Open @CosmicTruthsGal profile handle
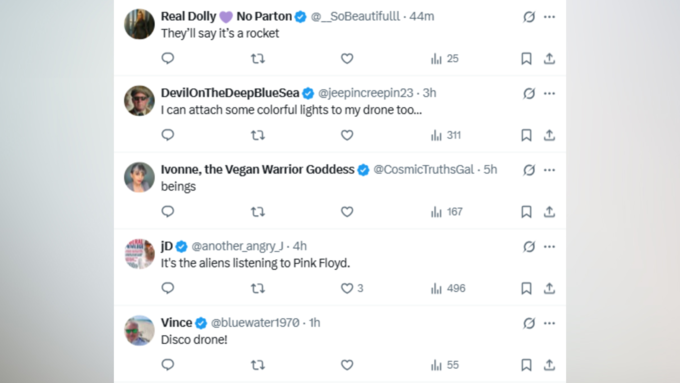This screenshot has height=383, width=680. pyautogui.click(x=424, y=170)
